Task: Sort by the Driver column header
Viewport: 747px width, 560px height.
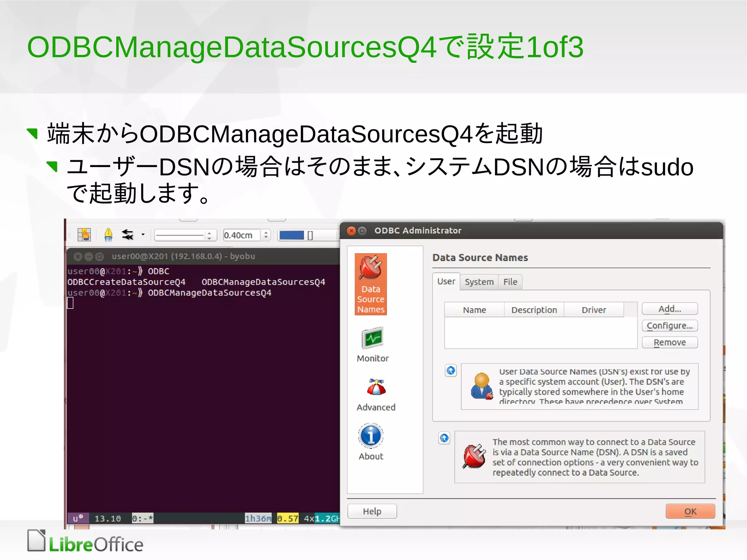Action: 594,310
